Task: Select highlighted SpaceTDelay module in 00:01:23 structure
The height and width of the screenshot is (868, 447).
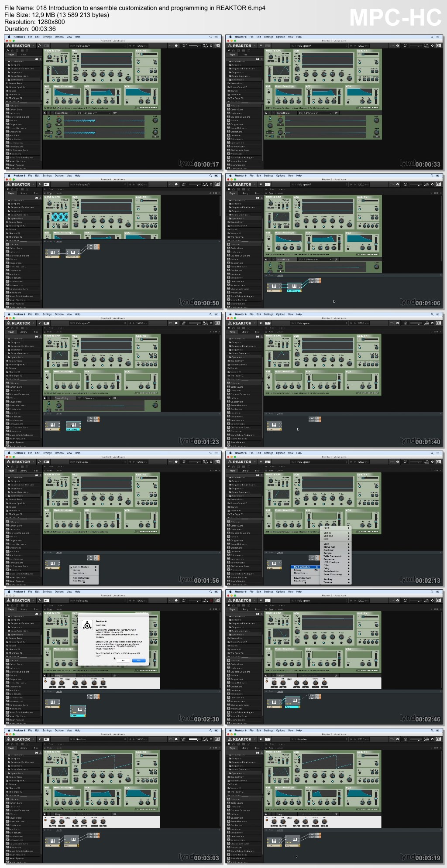Action: point(73,426)
